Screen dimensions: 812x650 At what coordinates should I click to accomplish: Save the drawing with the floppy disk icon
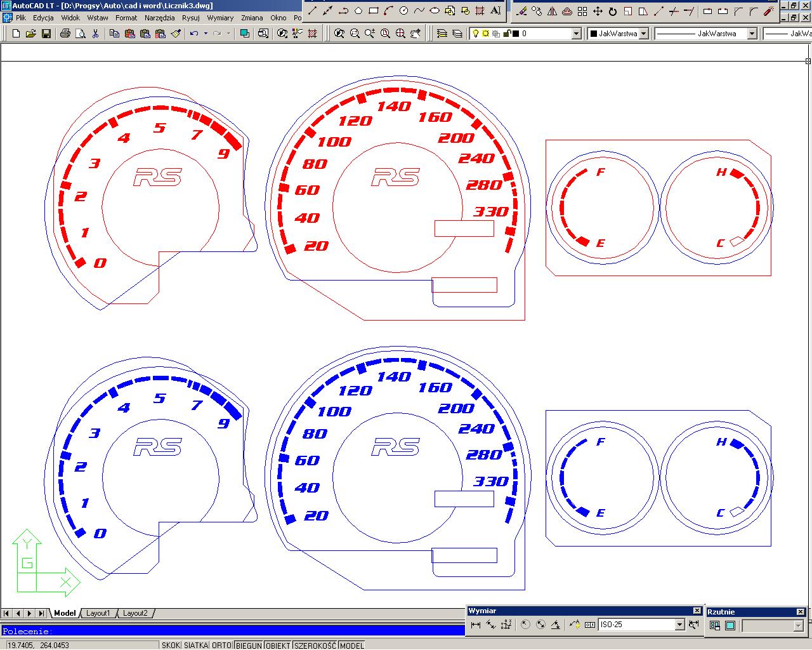[46, 34]
